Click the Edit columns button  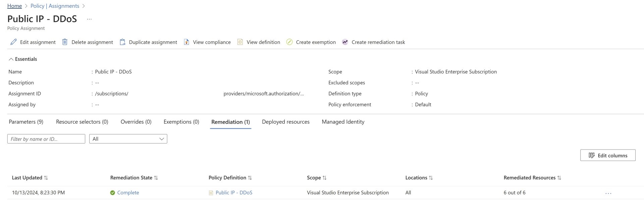[x=607, y=155]
